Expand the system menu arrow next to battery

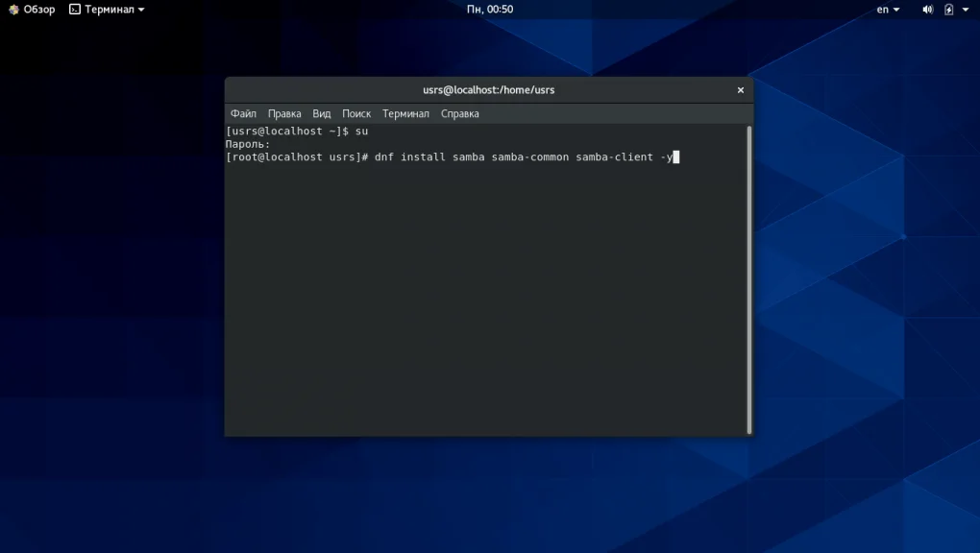tap(966, 10)
